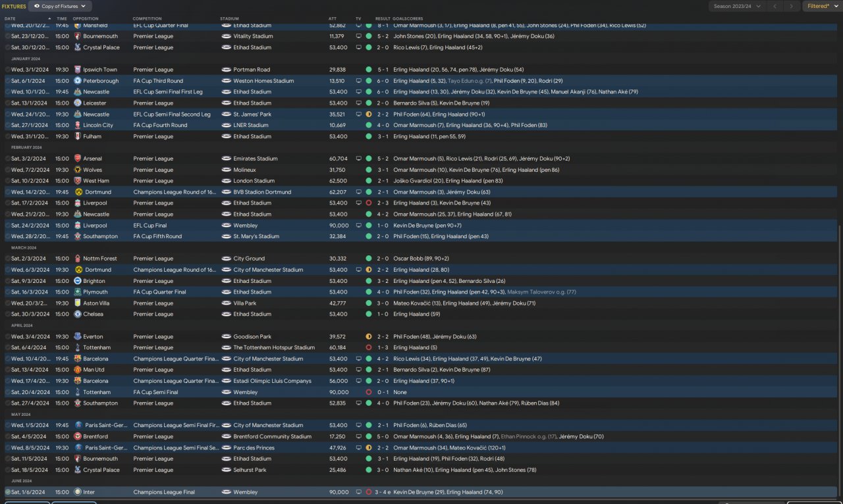843x504 pixels.
Task: Click the Sat, 30/3/2024 date cell
Action: click(30, 315)
